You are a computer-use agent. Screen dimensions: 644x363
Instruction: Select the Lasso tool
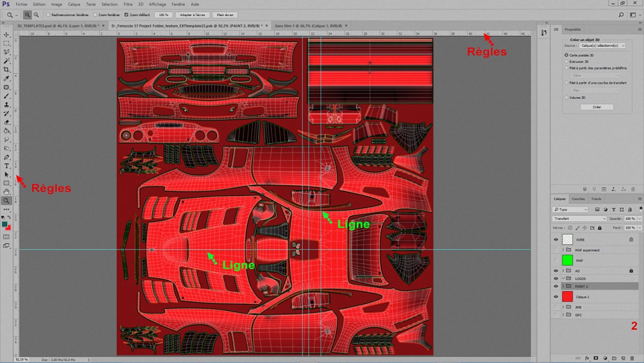tap(6, 52)
